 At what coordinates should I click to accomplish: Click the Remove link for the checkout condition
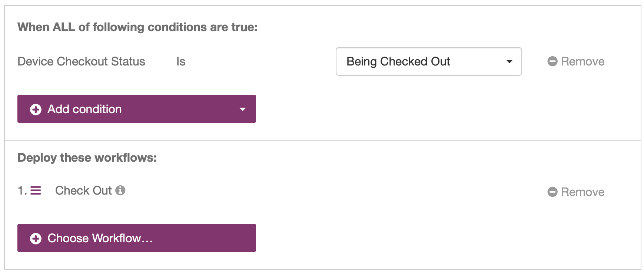tap(582, 61)
